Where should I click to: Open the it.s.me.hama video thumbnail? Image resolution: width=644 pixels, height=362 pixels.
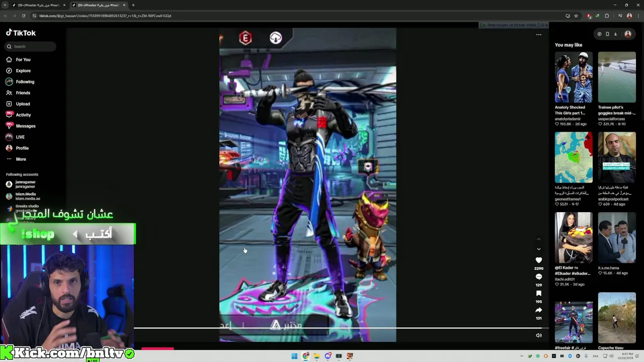pyautogui.click(x=617, y=237)
